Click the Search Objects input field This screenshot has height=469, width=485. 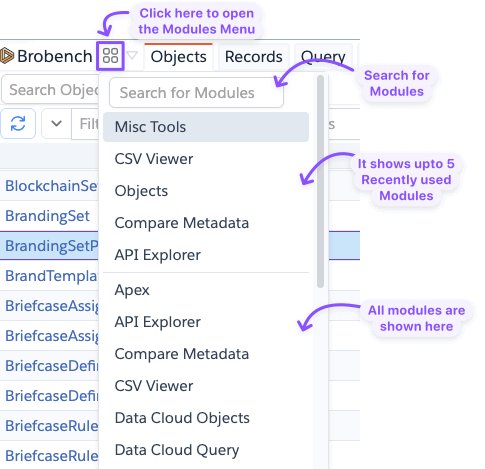click(50, 90)
